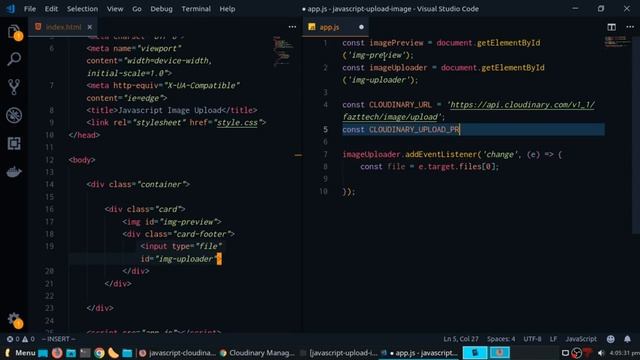This screenshot has width=640, height=360.
Task: Open the Extensions view in activity bar
Action: [x=14, y=143]
